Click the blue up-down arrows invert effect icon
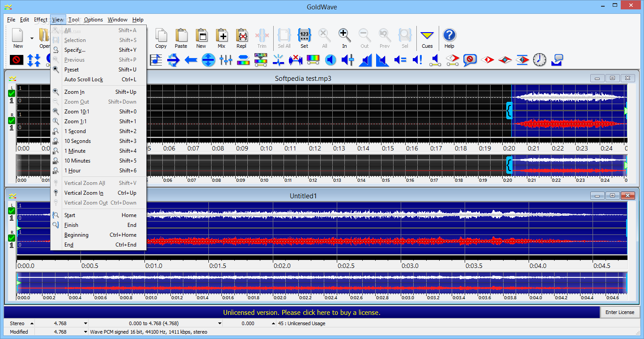644x339 pixels. pos(34,60)
